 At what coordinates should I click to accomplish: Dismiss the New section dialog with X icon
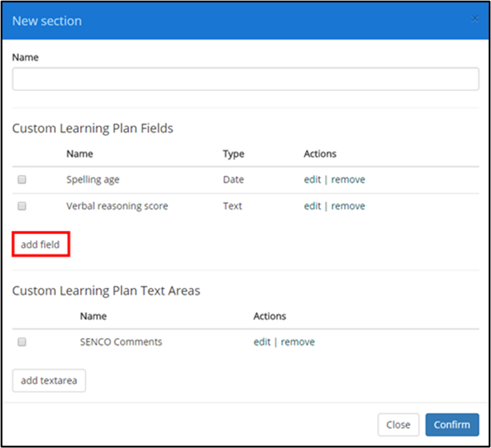click(475, 19)
